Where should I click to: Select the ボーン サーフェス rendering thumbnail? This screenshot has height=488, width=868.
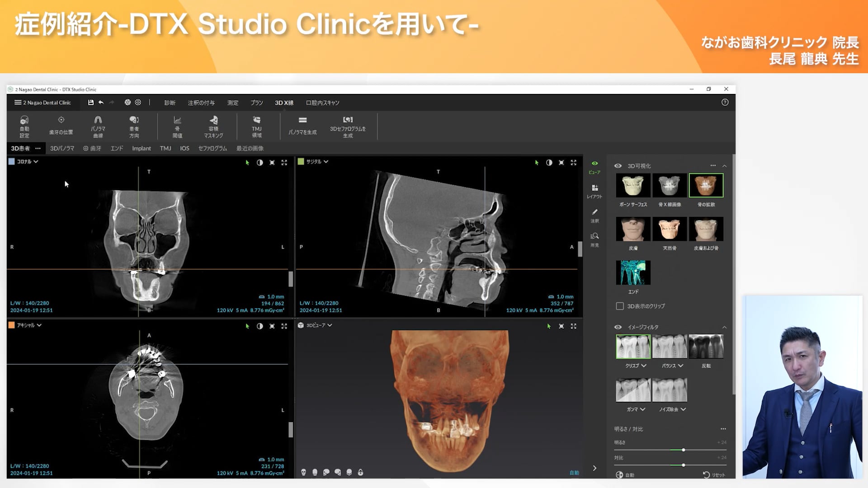point(633,185)
